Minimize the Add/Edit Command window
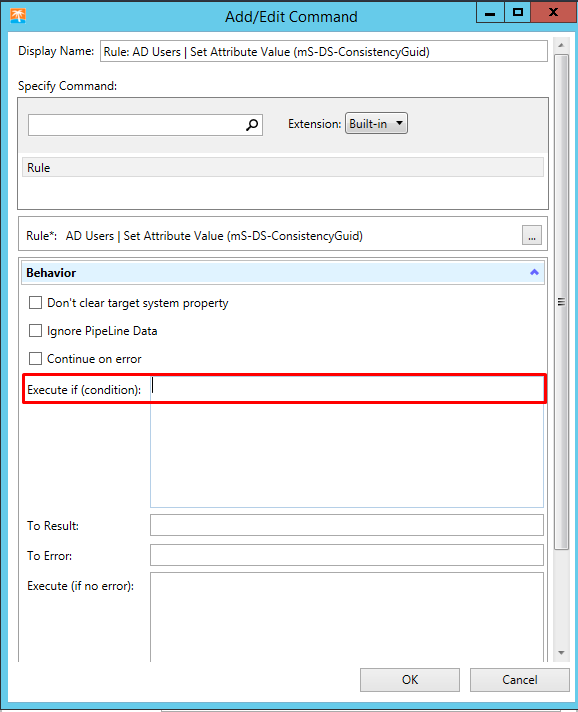The height and width of the screenshot is (712, 578). (490, 12)
